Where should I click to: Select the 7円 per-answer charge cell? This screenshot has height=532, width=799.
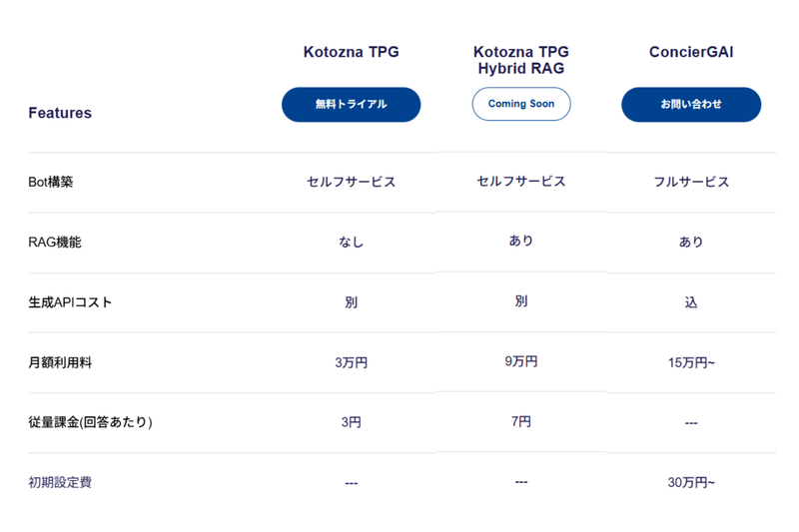[x=520, y=421]
